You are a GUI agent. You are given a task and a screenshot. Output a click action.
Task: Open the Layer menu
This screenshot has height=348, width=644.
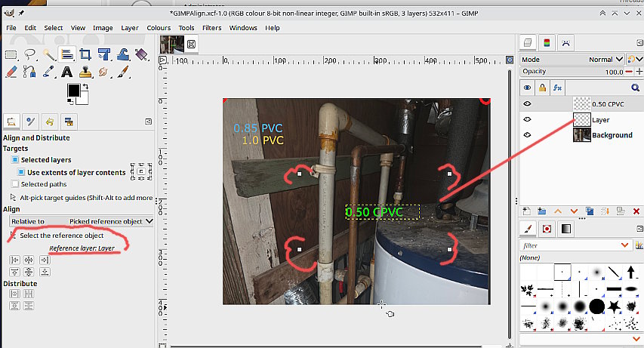129,27
